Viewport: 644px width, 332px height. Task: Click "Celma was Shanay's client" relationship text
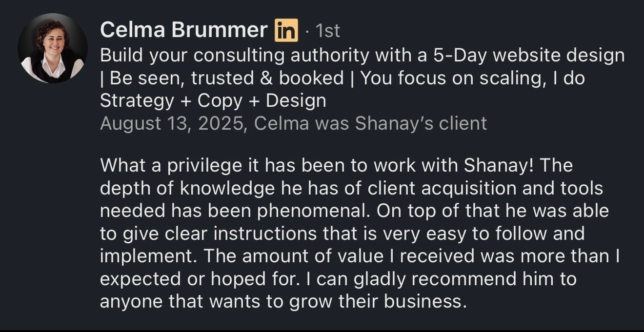click(371, 123)
